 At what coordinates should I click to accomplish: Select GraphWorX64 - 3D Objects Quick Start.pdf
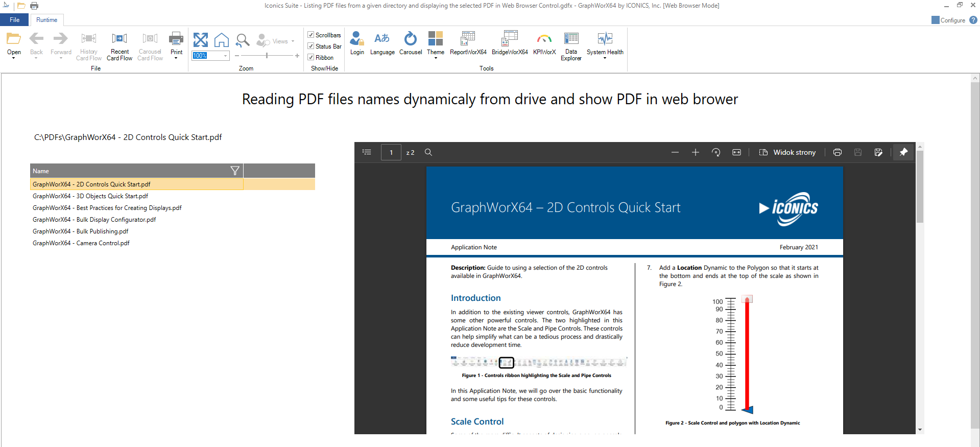(90, 196)
